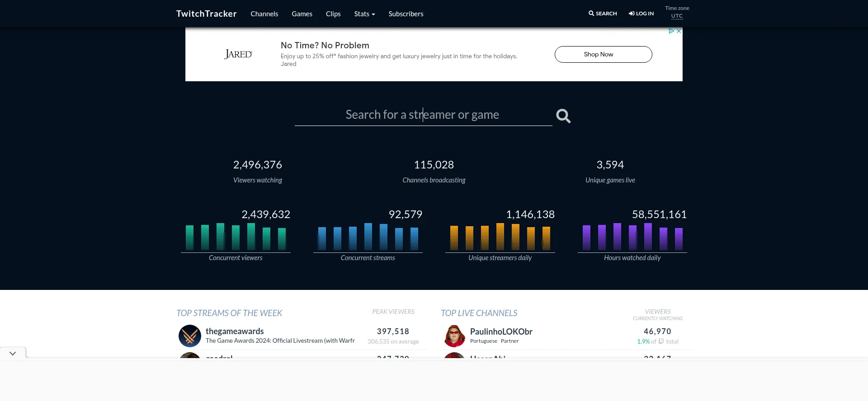This screenshot has height=401, width=868.
Task: Open The Game Awards 2024 stream title
Action: point(280,341)
